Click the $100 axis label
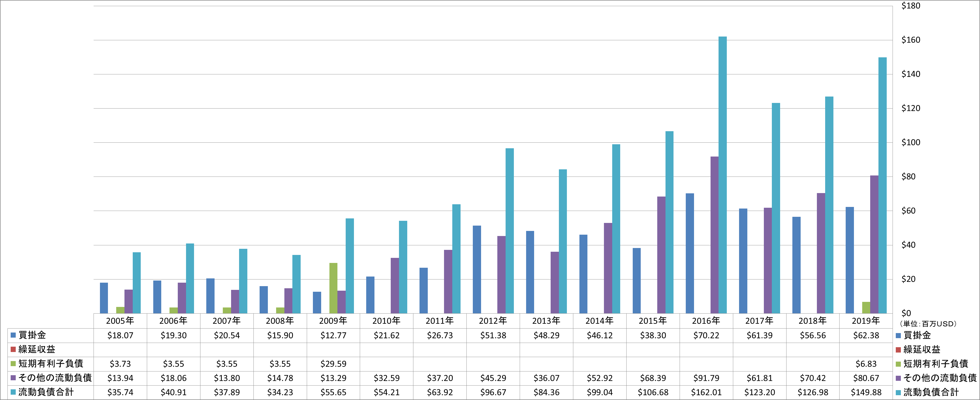Viewport: 980px width, 400px height. [x=911, y=142]
